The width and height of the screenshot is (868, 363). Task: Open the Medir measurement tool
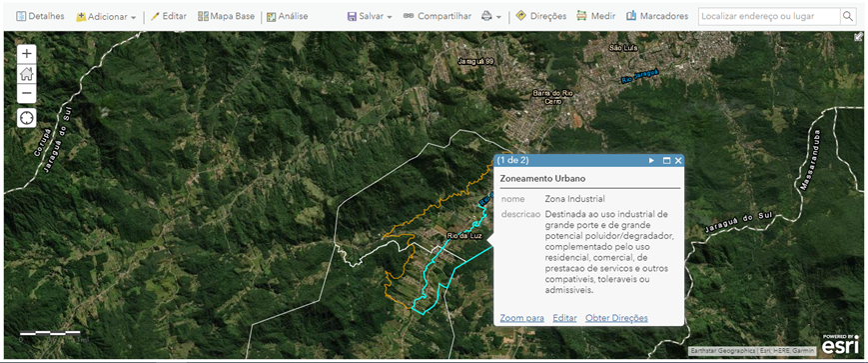coord(595,16)
